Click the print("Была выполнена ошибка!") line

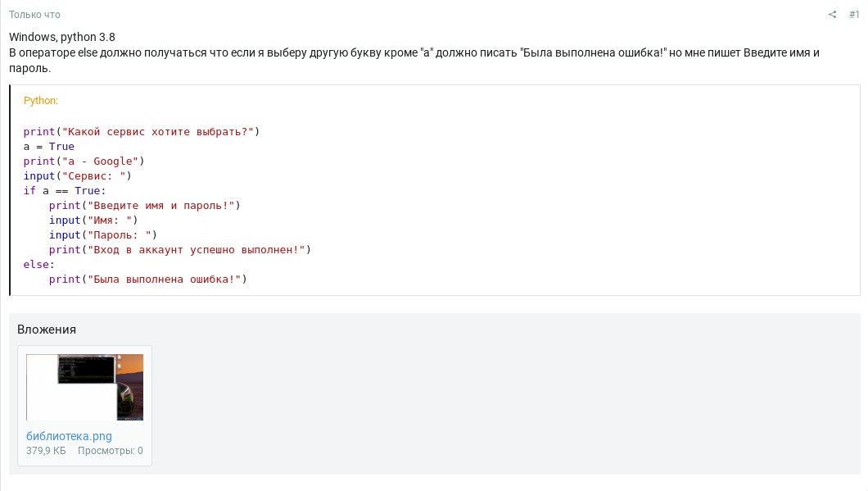click(x=147, y=280)
